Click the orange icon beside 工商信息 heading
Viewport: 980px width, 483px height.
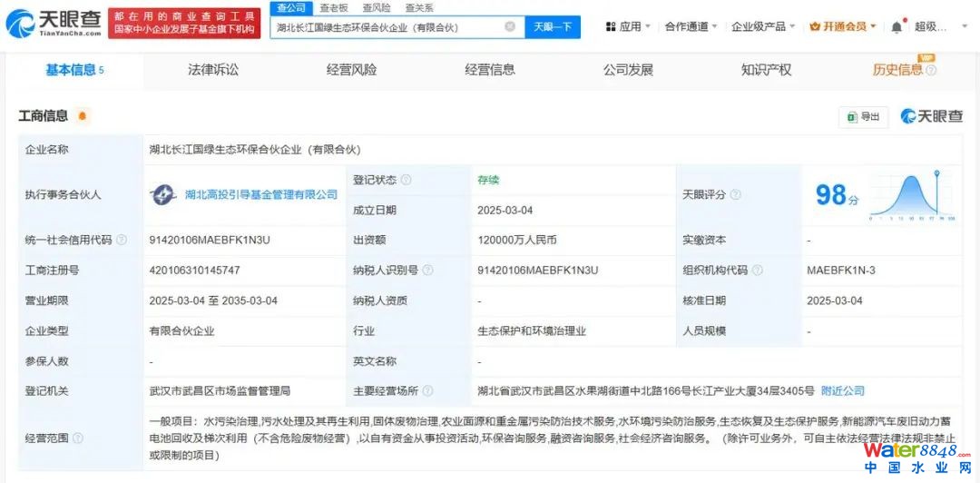(x=83, y=116)
